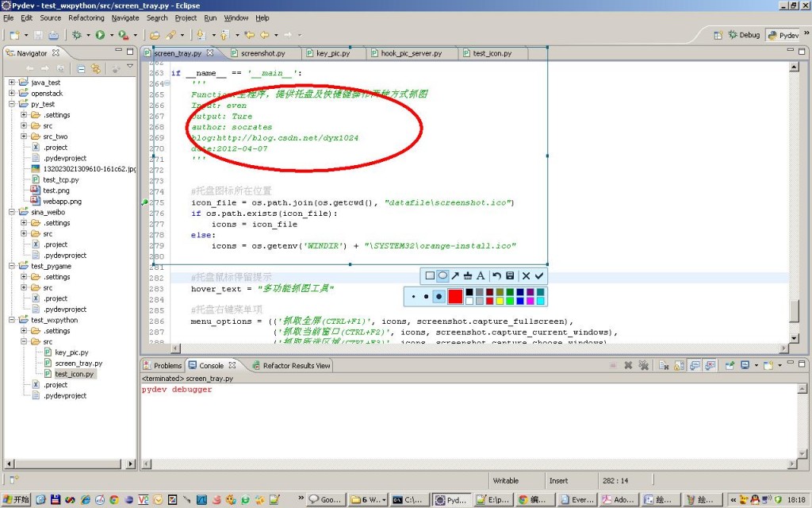Open the Source menu

(x=50, y=17)
